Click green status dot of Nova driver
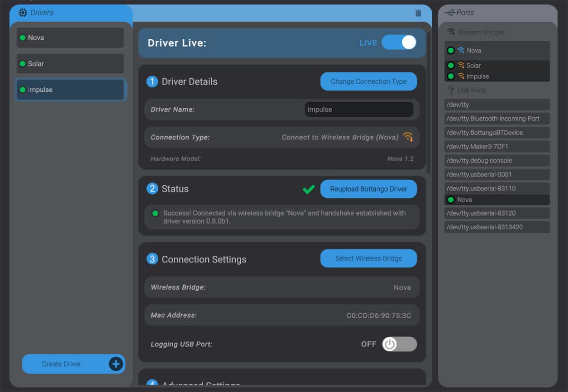 click(22, 38)
